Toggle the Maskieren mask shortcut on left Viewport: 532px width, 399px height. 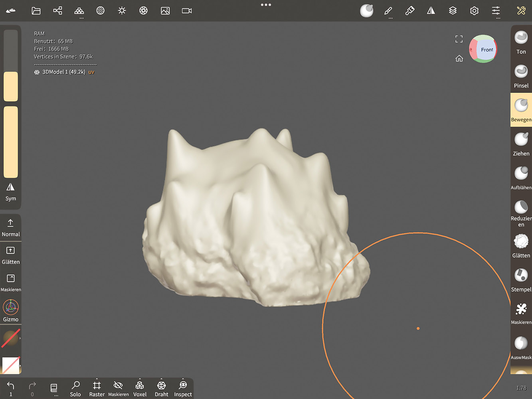coord(11,283)
